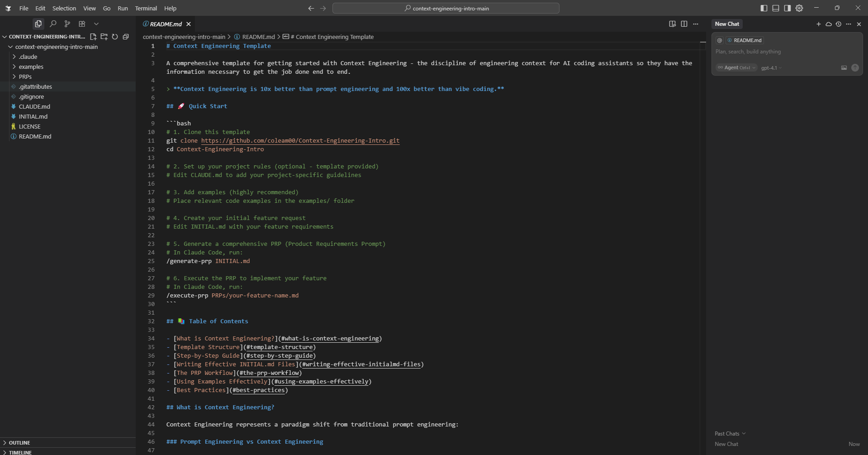Open CLAUDE.md in the explorer

[x=68, y=106]
